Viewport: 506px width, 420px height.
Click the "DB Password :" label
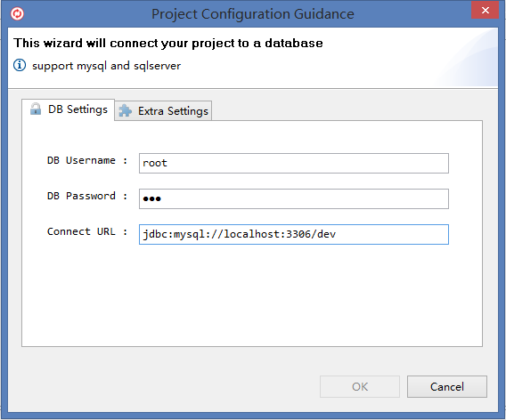pos(87,196)
